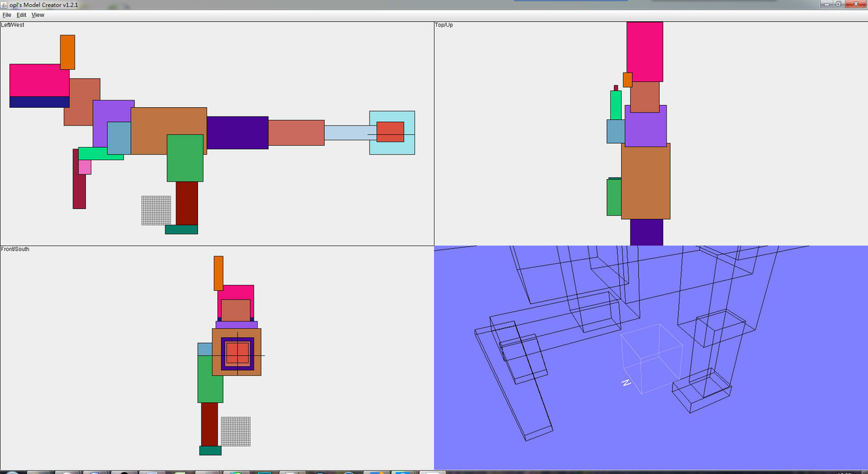Select the mint green bar in Top/Up view

point(616,105)
